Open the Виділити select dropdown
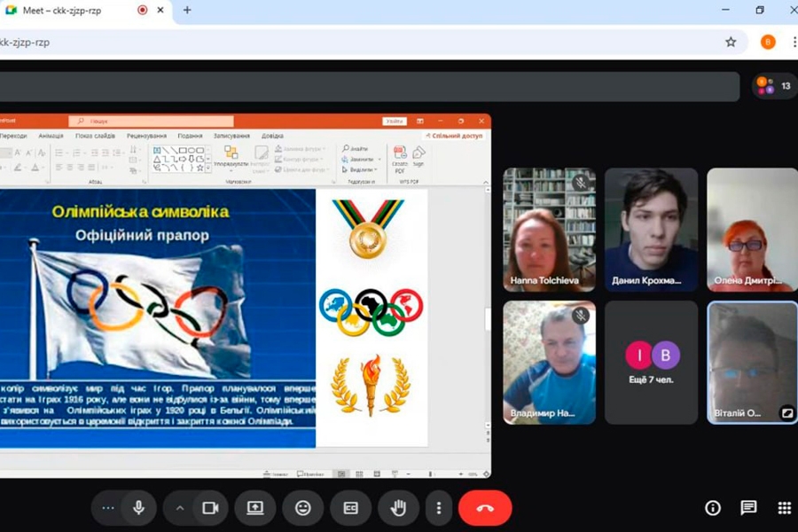This screenshot has height=532, width=798. click(360, 169)
